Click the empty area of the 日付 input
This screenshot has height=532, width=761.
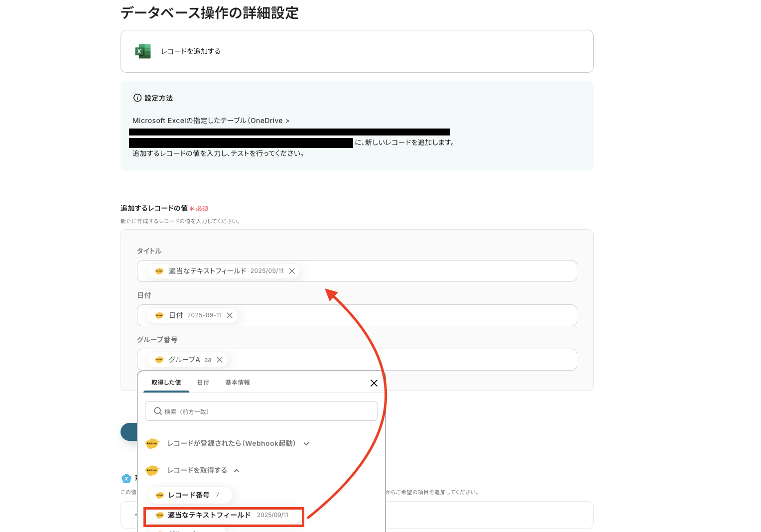pos(407,315)
